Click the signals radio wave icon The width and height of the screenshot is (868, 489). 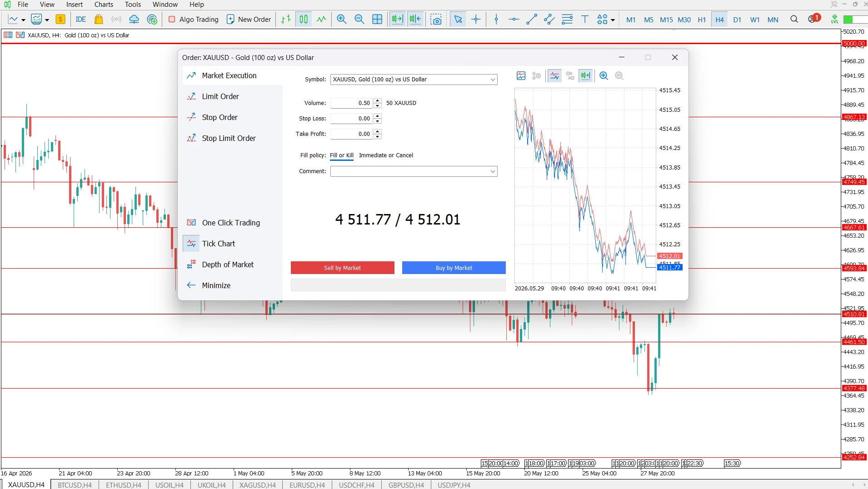tap(116, 20)
